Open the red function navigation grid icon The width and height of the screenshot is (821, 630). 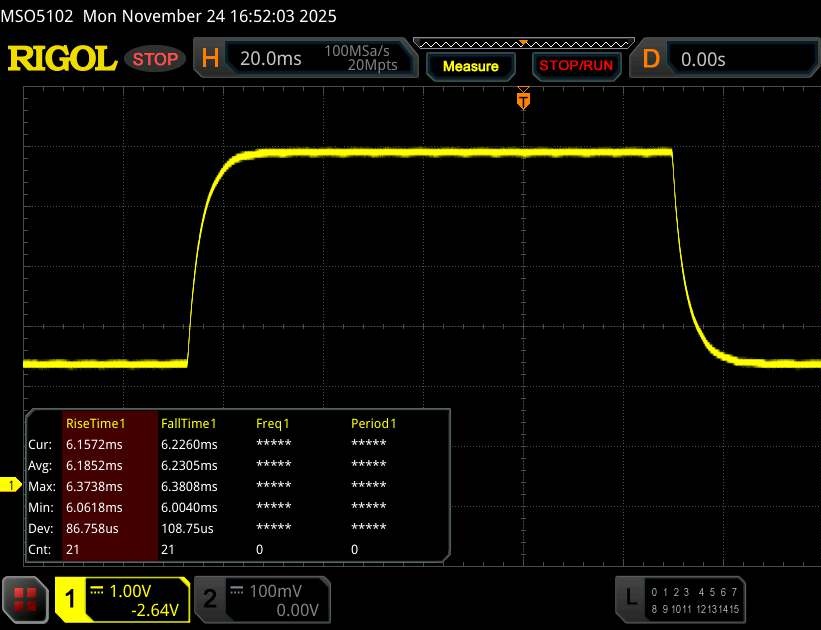pos(27,599)
